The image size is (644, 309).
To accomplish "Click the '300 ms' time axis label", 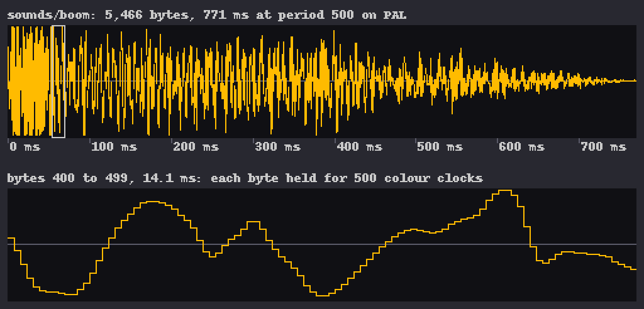I will click(277, 146).
